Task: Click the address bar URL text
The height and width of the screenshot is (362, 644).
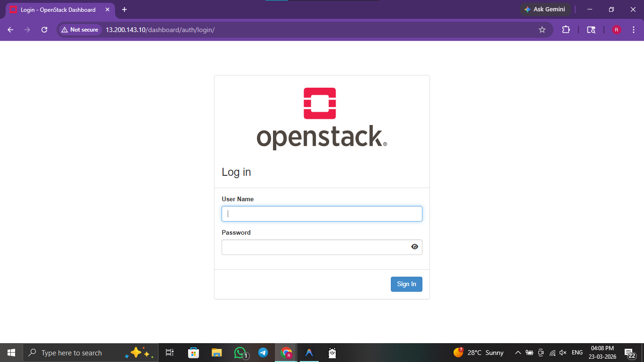Action: [160, 30]
